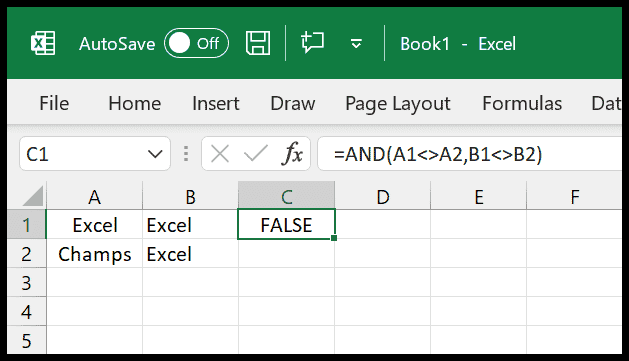Select the Draw ribbon tab

(x=292, y=103)
